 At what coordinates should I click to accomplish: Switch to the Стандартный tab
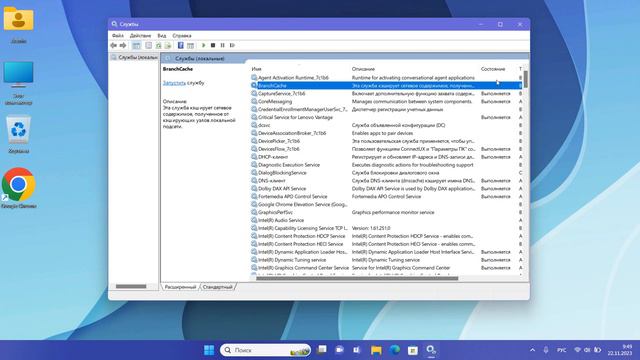pyautogui.click(x=218, y=287)
